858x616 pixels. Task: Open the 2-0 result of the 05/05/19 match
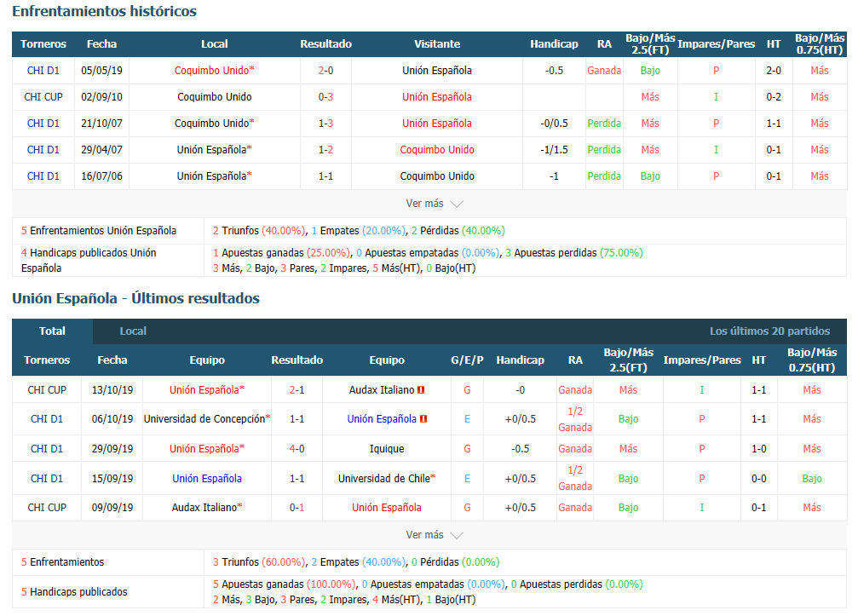point(325,71)
